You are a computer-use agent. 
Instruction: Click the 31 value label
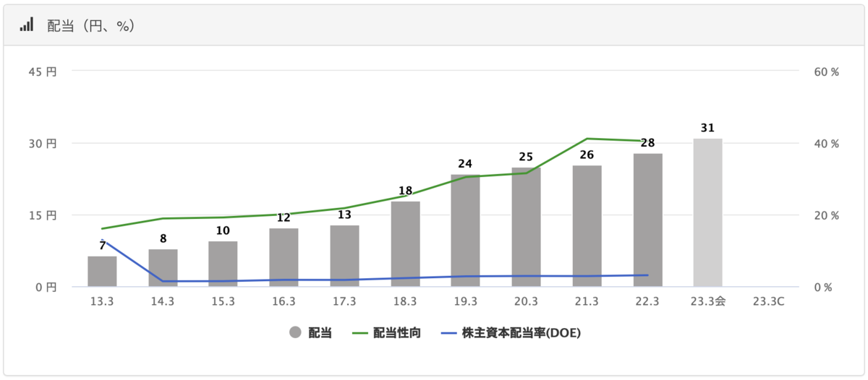tap(707, 128)
